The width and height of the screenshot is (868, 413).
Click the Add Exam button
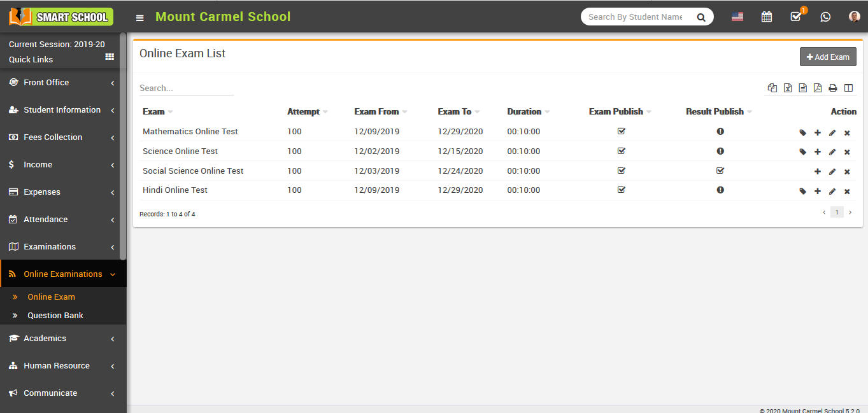coord(828,57)
